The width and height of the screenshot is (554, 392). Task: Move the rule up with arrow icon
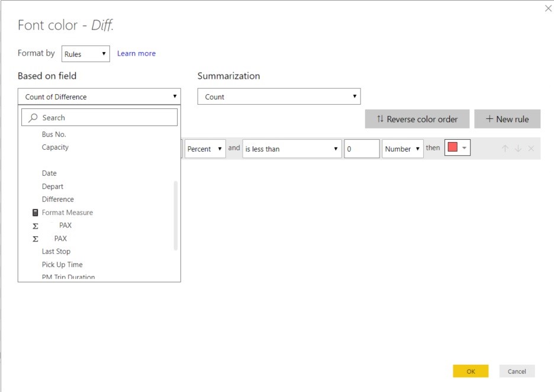505,149
